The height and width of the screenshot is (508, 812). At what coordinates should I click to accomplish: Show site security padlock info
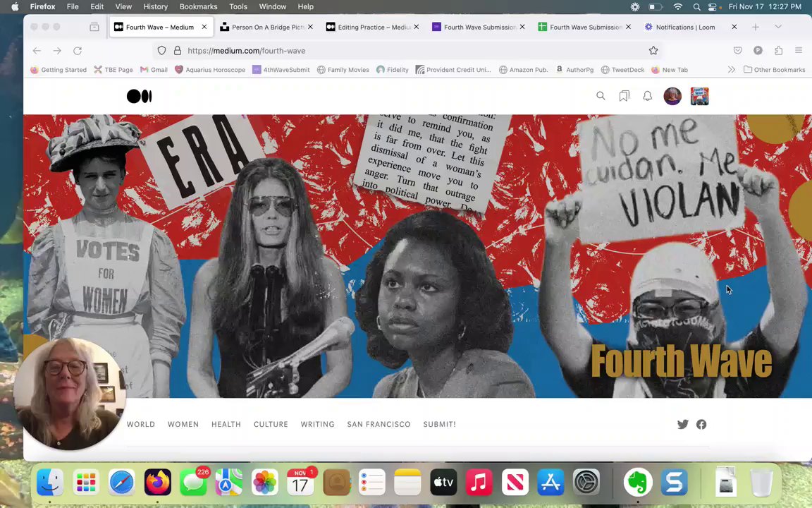[x=177, y=50]
